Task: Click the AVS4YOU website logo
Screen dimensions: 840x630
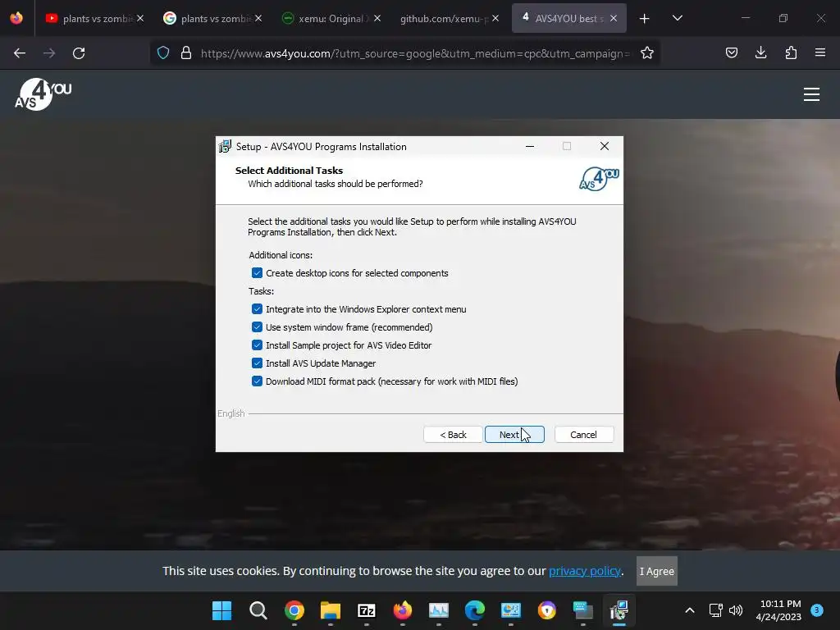Action: click(43, 94)
